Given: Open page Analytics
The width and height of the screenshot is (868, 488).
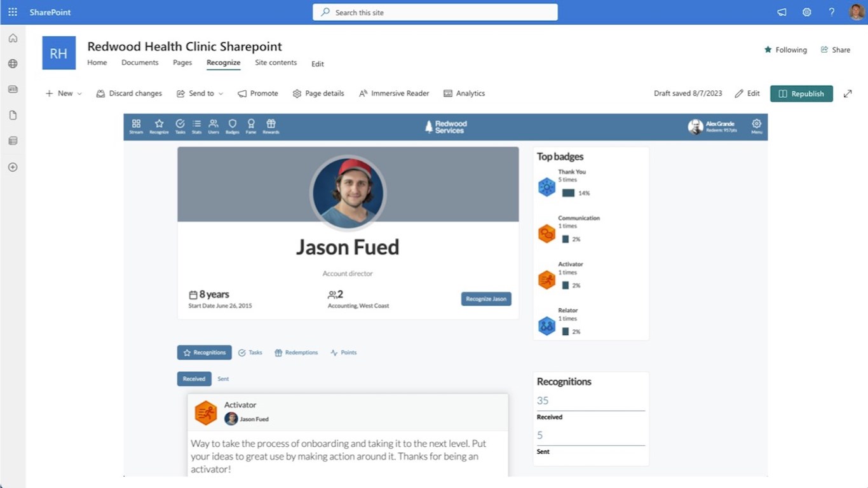Looking at the screenshot, I should pyautogui.click(x=464, y=93).
